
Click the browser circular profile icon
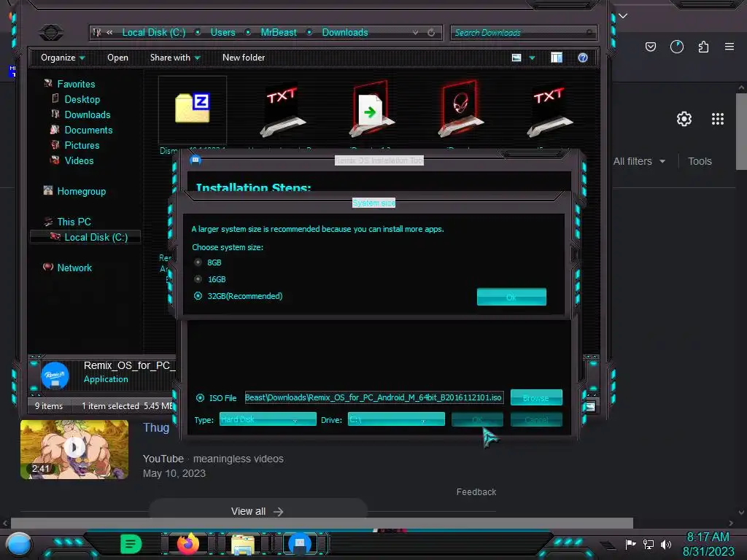tap(676, 47)
